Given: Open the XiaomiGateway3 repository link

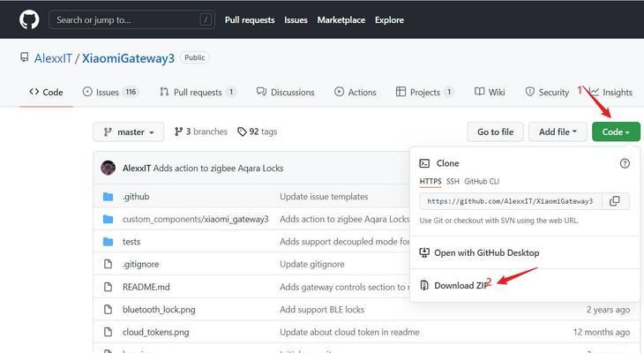Looking at the screenshot, I should pyautogui.click(x=128, y=58).
